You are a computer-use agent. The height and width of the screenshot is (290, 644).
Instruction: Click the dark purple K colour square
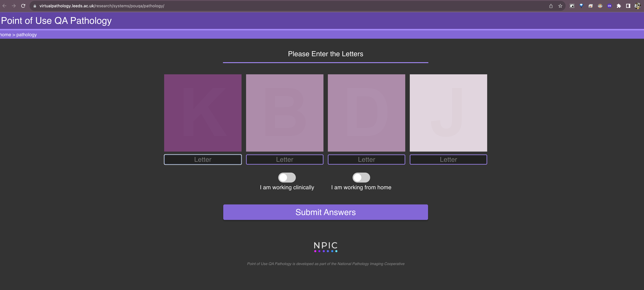(203, 113)
